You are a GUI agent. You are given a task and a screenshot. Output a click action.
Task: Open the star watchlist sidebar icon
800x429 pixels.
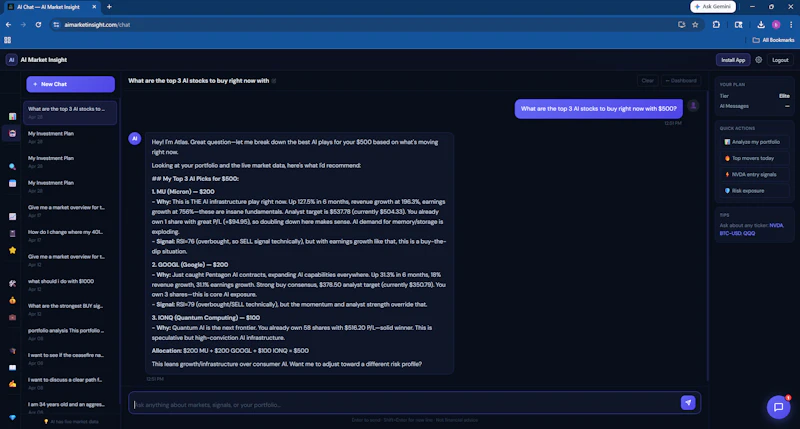12,250
